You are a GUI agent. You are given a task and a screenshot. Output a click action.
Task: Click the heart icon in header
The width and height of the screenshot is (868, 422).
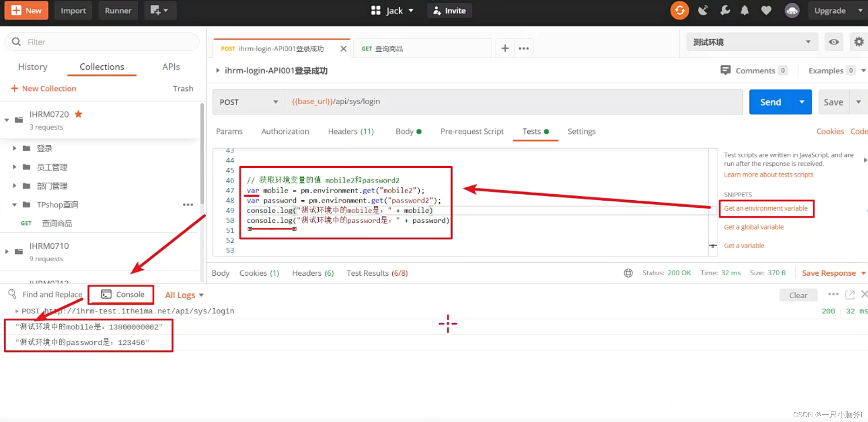766,11
